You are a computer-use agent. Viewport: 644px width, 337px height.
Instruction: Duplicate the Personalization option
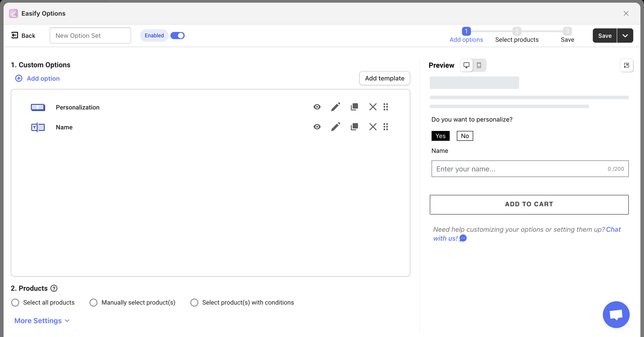(x=354, y=107)
